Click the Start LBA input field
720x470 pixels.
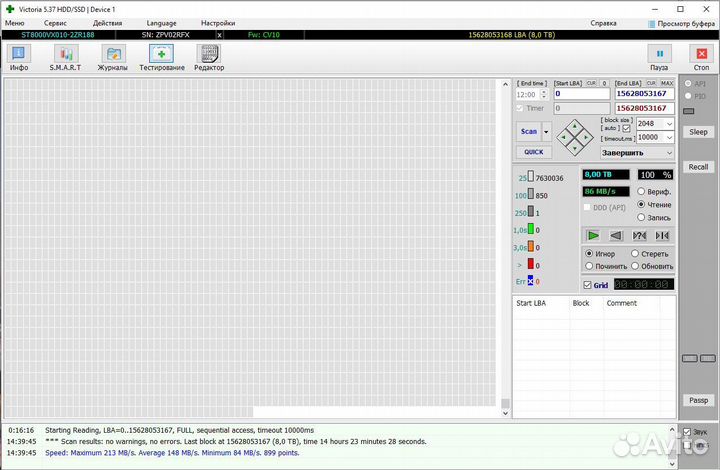click(x=581, y=94)
